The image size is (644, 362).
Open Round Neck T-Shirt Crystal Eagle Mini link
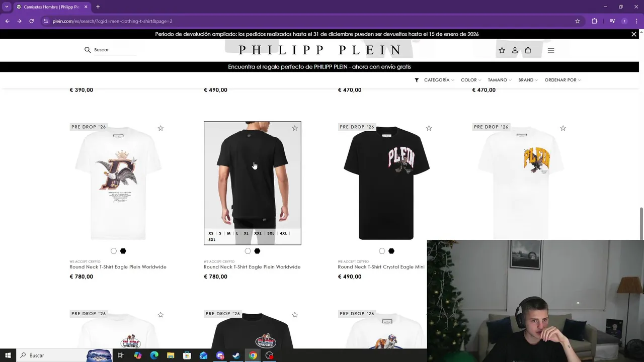click(x=381, y=267)
